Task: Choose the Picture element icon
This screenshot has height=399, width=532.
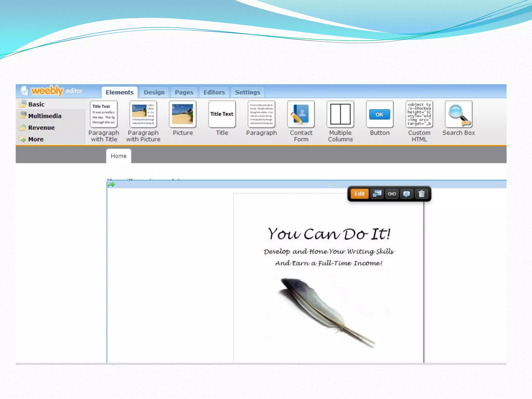Action: pos(183,114)
